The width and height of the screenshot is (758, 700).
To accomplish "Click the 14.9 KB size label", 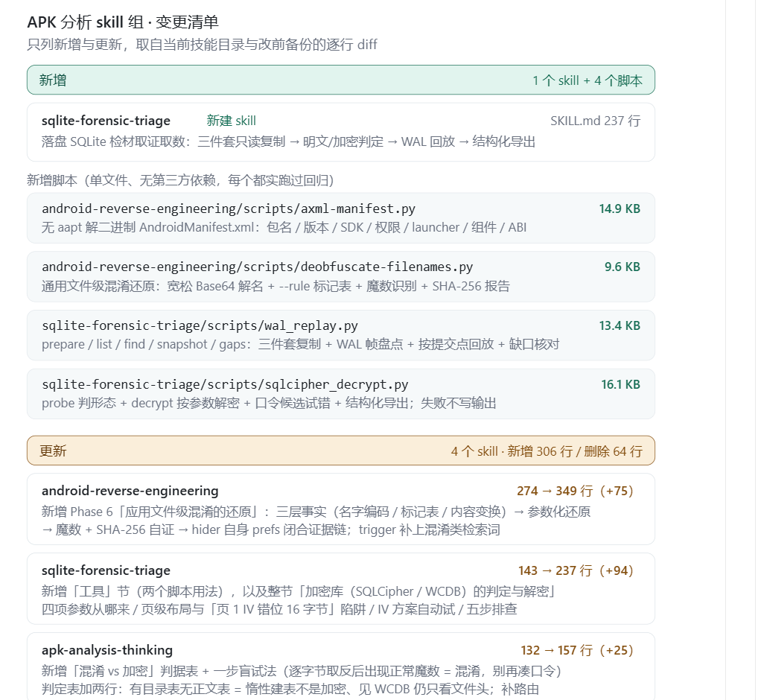I will pyautogui.click(x=620, y=209).
